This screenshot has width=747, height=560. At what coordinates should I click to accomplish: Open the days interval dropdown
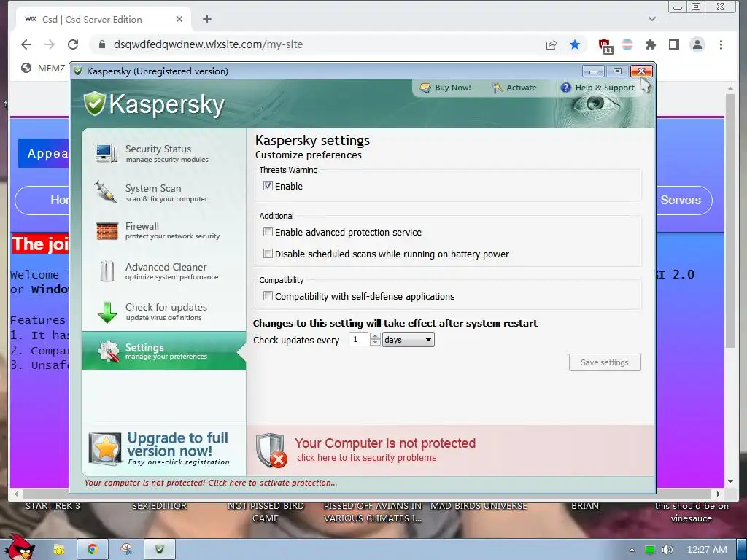[409, 340]
